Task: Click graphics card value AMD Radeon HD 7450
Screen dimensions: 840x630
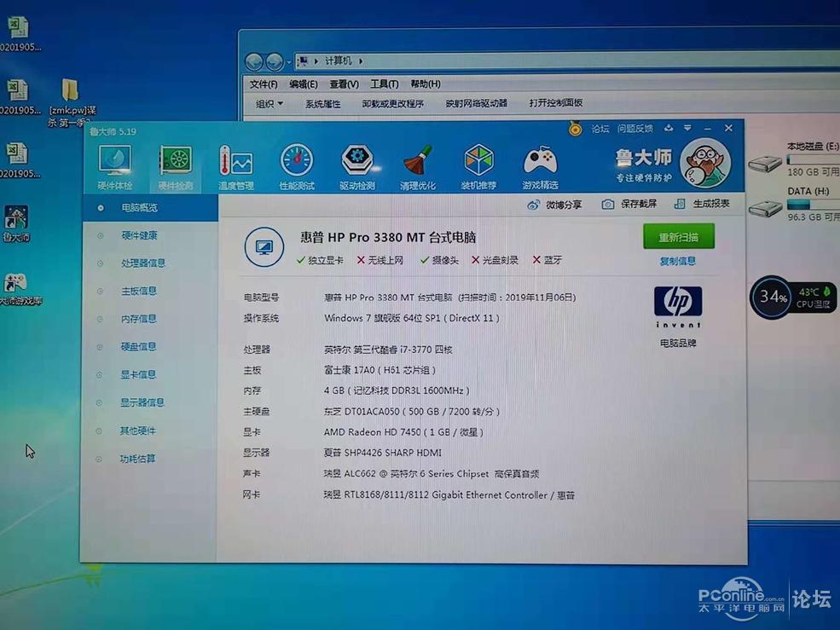Action: click(403, 431)
